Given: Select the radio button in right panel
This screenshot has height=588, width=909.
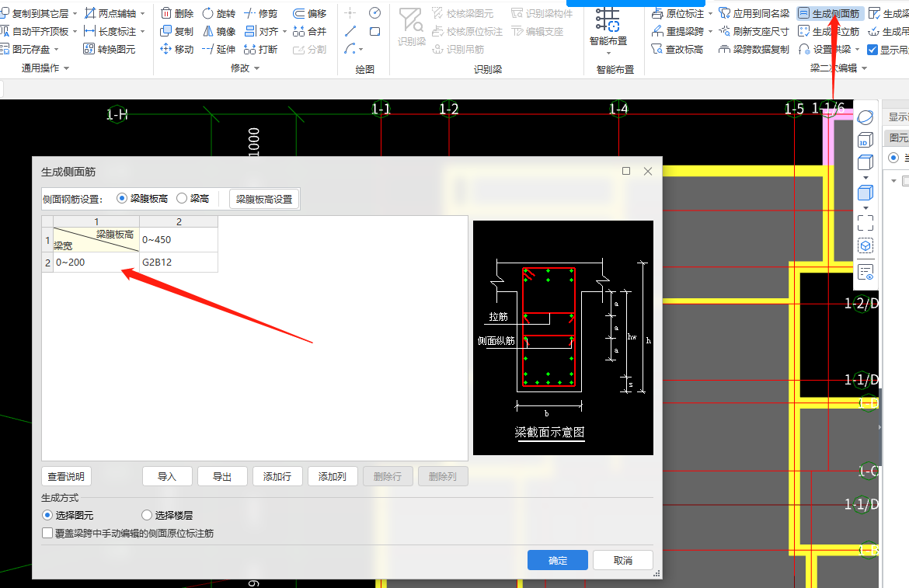Looking at the screenshot, I should [x=893, y=158].
